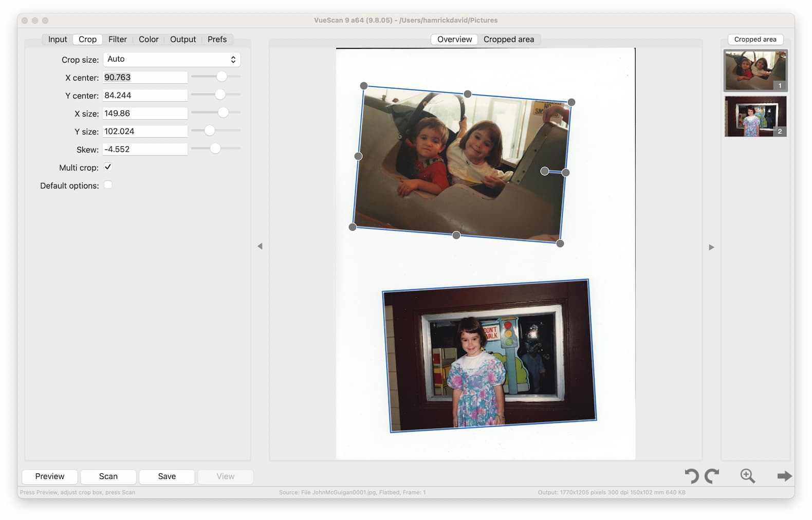Screen dimensions: 812x520
Task: Uncheck the Multi crop checkbox
Action: [108, 167]
